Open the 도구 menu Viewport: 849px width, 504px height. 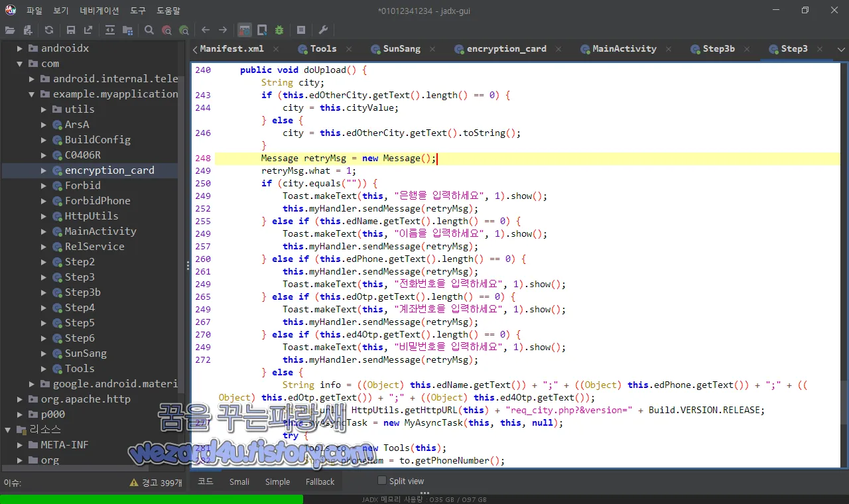click(x=138, y=11)
